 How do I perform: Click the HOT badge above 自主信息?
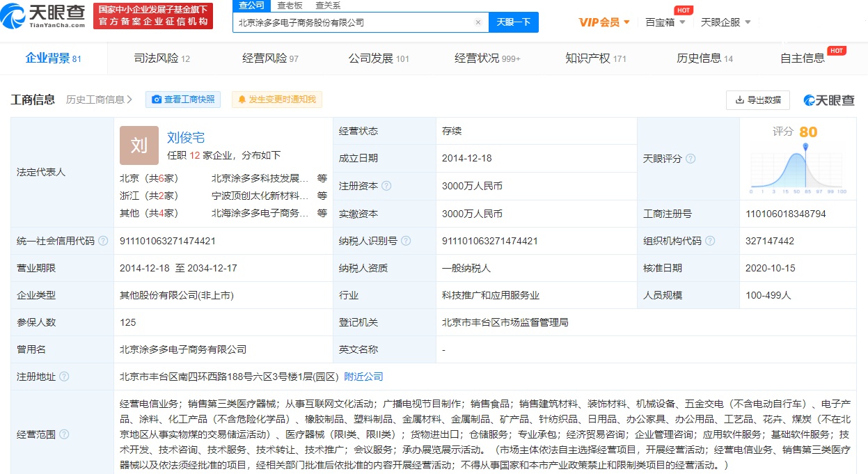836,50
